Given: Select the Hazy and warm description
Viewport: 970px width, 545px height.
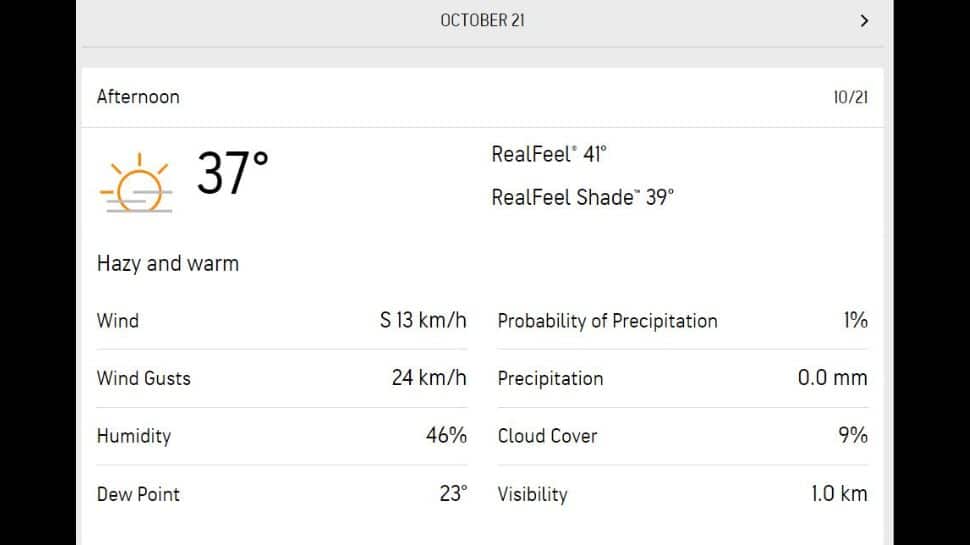Looking at the screenshot, I should [x=168, y=264].
